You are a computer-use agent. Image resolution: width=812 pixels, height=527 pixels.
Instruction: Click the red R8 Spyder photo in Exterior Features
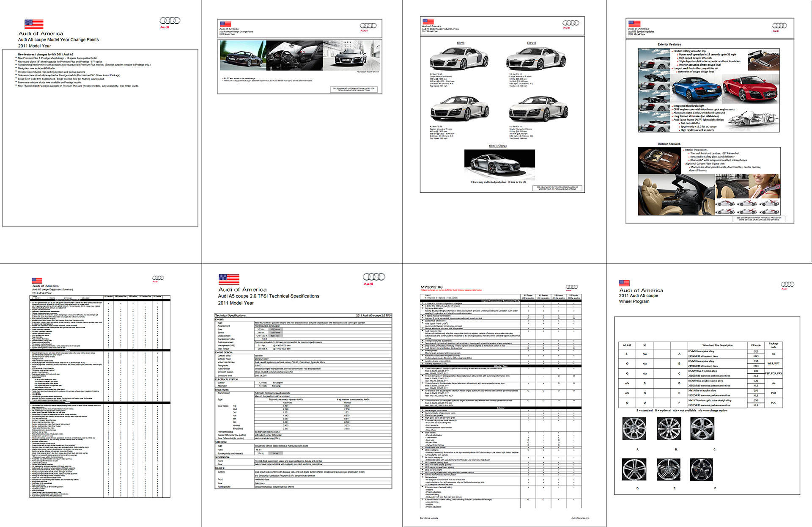coord(751,89)
